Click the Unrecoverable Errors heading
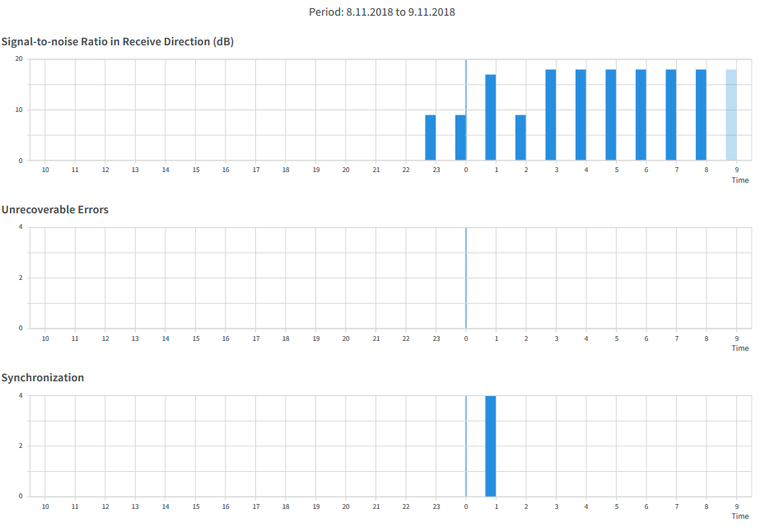 tap(55, 210)
